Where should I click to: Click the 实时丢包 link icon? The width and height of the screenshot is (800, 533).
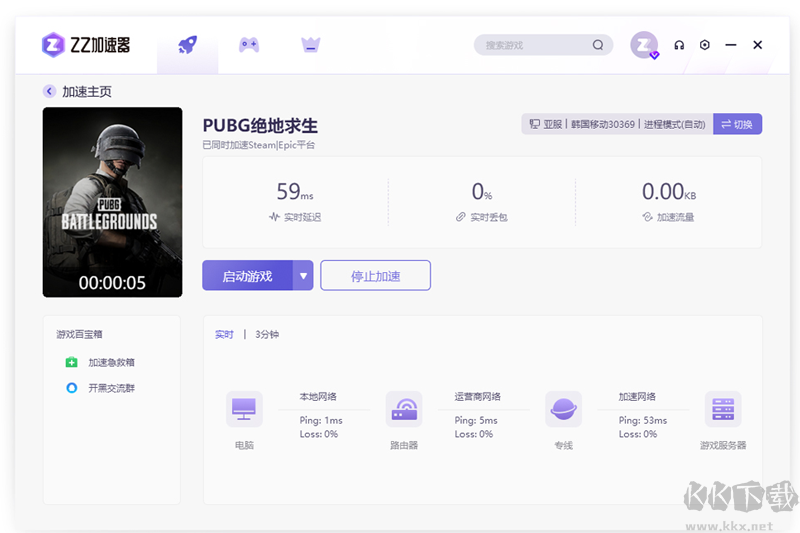[461, 217]
